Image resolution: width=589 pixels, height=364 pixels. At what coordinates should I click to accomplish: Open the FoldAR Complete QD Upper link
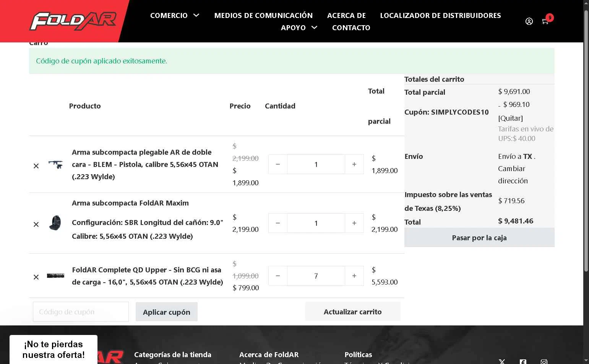click(x=148, y=276)
